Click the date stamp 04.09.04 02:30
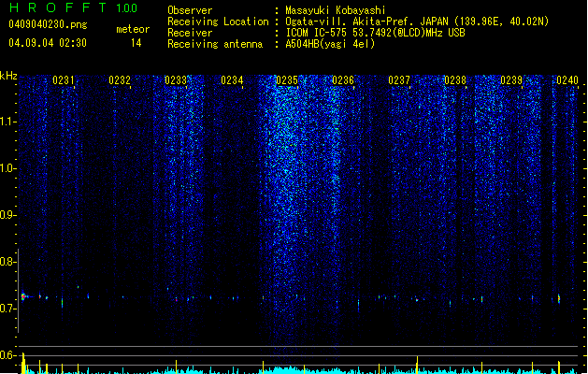The width and height of the screenshot is (588, 374). (48, 43)
